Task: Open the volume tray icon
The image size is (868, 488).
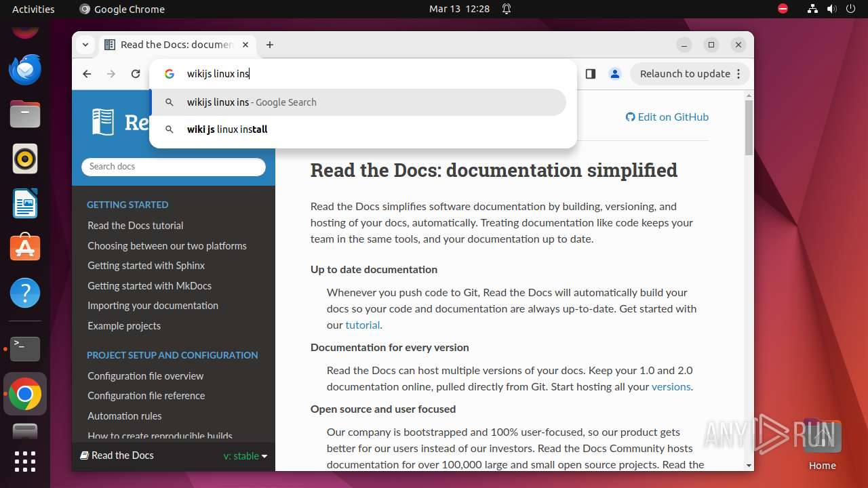Action: (831, 9)
